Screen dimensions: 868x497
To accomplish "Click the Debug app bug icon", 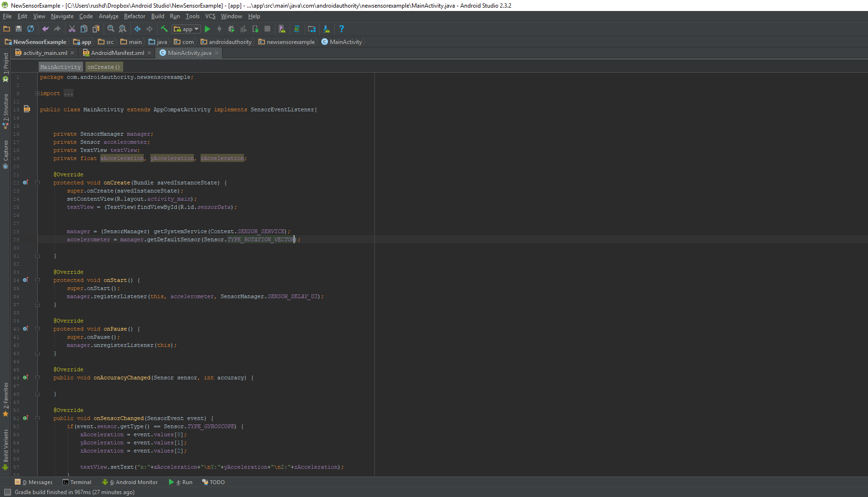I will (x=231, y=29).
